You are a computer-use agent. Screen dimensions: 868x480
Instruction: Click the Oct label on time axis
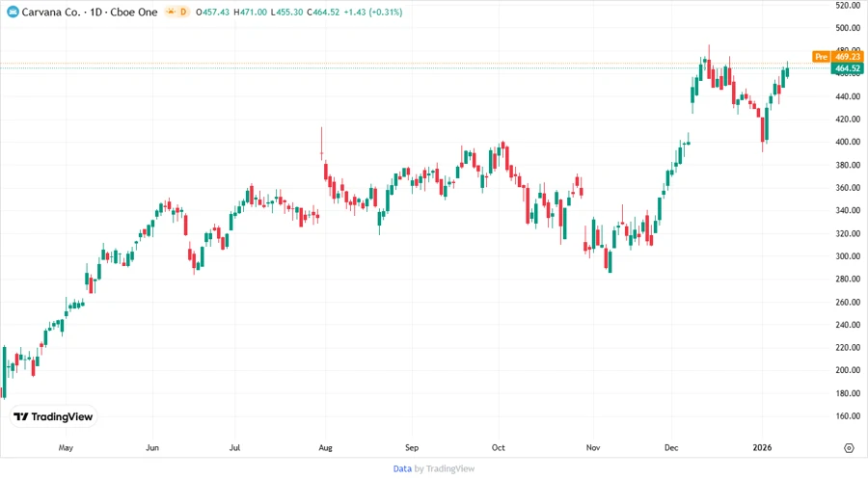499,447
